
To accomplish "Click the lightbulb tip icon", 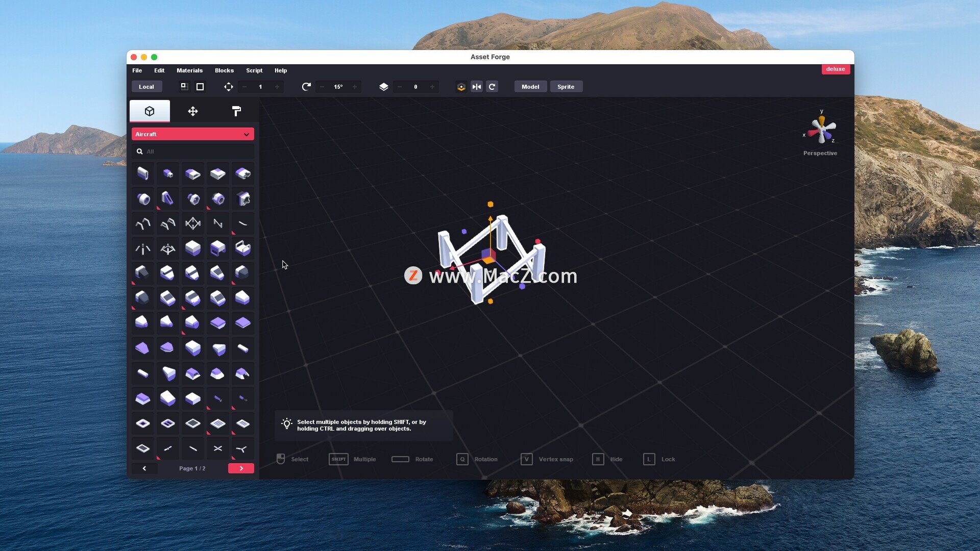I will tap(287, 424).
